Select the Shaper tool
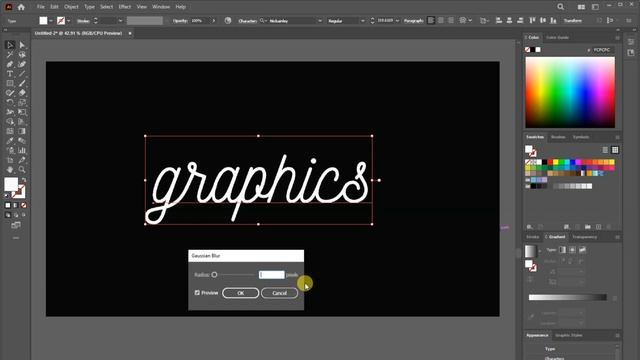Image resolution: width=640 pixels, height=360 pixels. point(10,93)
